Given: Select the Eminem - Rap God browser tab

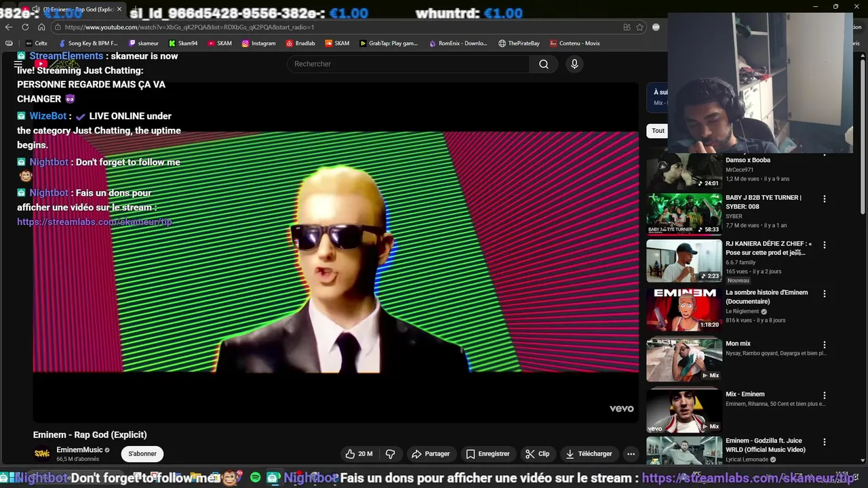Looking at the screenshot, I should (x=73, y=9).
